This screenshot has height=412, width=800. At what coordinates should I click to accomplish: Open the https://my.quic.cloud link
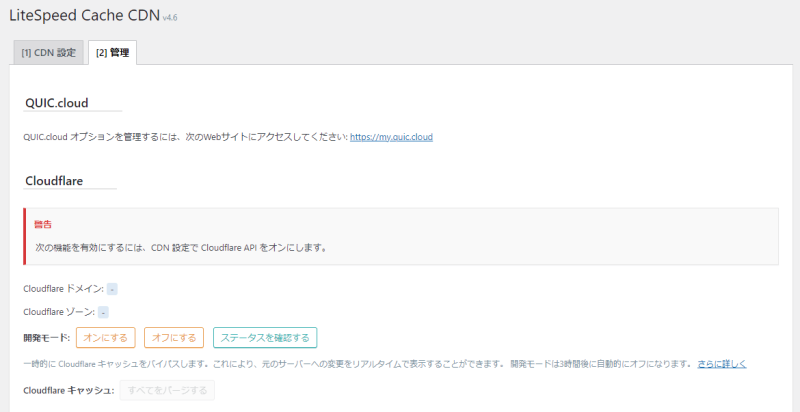coord(391,137)
